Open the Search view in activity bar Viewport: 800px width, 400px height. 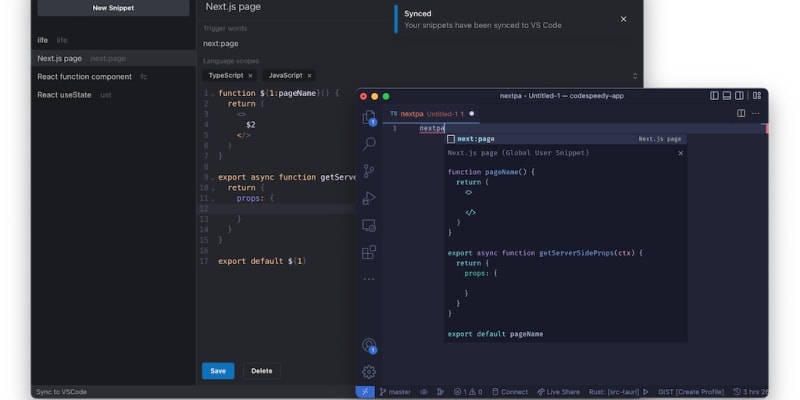pyautogui.click(x=369, y=144)
